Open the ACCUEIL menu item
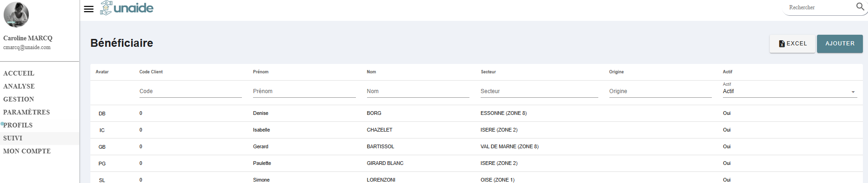This screenshot has height=183, width=868. coord(19,73)
